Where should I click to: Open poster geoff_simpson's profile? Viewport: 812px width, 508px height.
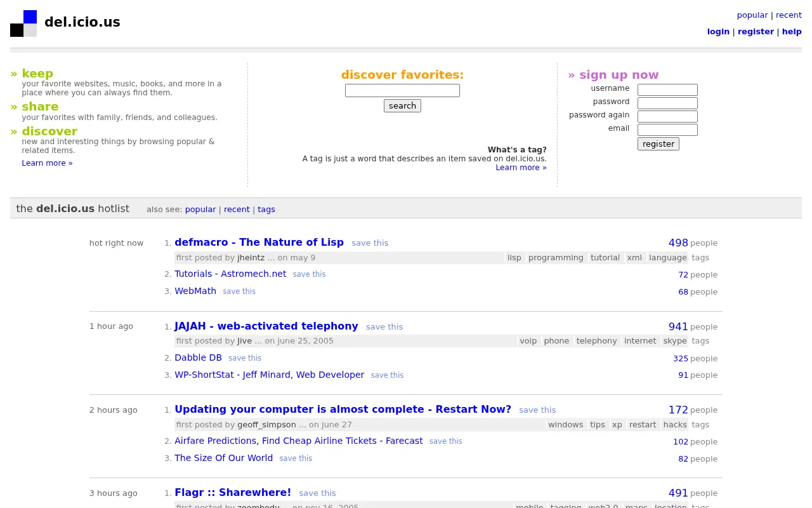click(266, 425)
